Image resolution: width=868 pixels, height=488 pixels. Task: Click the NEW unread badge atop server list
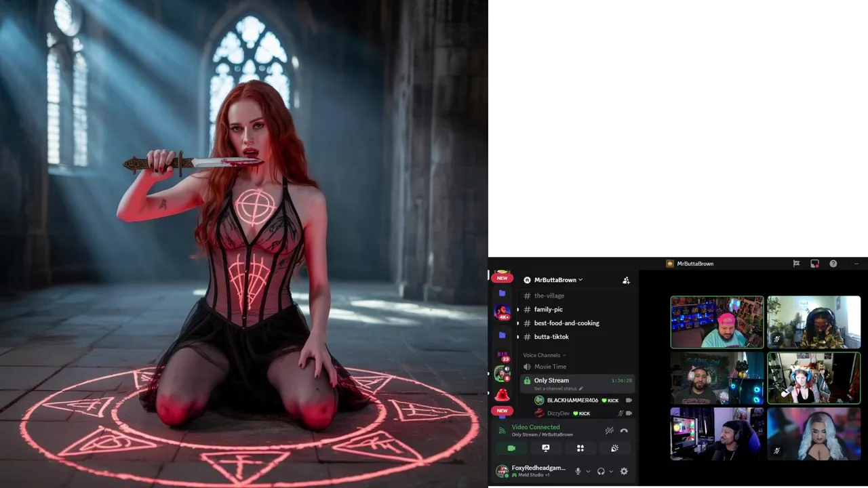(x=502, y=278)
